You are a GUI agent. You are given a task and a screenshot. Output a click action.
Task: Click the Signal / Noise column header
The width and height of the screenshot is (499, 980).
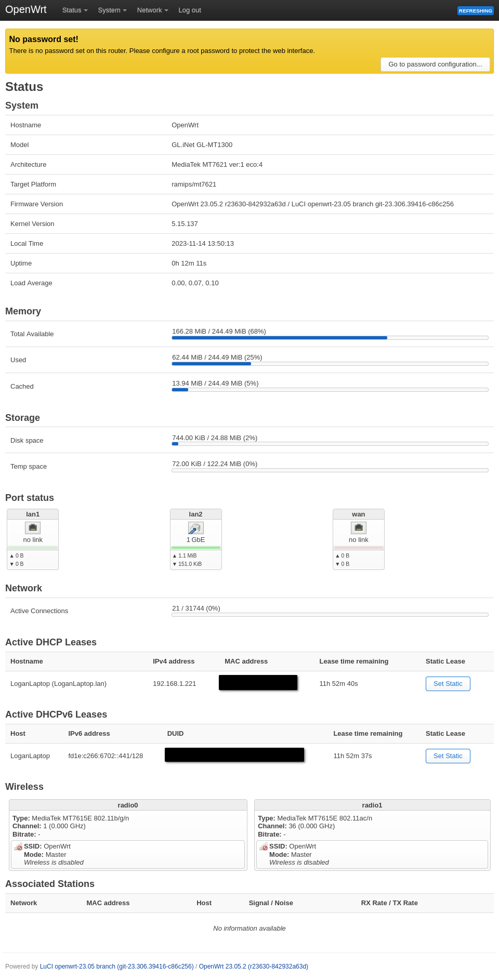[271, 903]
